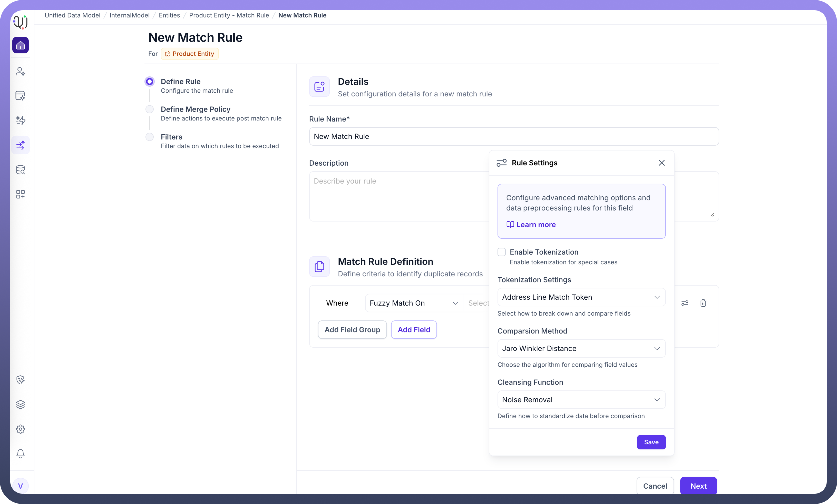Click the rule settings sliders icon in row

point(685,303)
